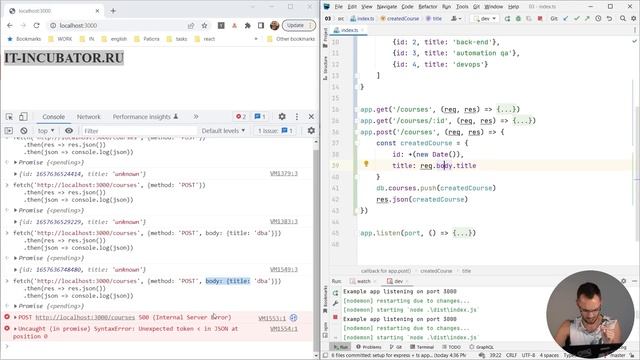Share this page from address bar
This screenshot has width=640, height=360.
point(191,25)
